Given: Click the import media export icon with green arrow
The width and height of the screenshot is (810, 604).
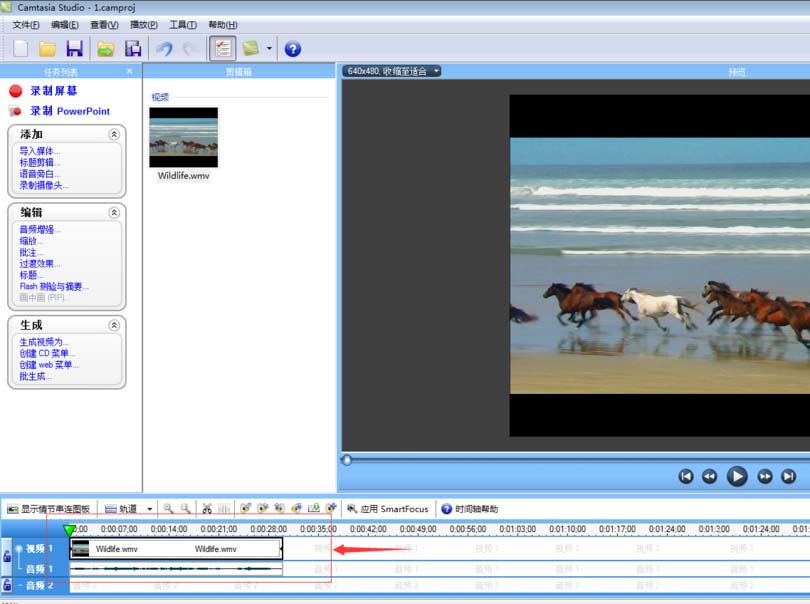Looking at the screenshot, I should (x=104, y=47).
